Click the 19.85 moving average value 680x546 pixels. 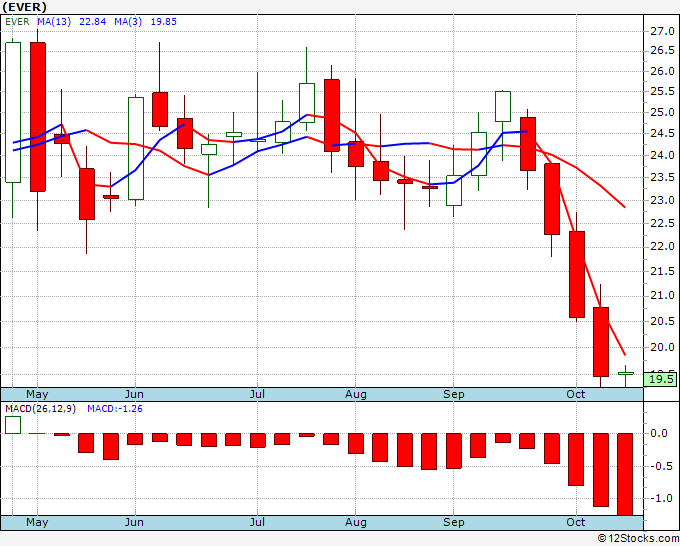[163, 22]
